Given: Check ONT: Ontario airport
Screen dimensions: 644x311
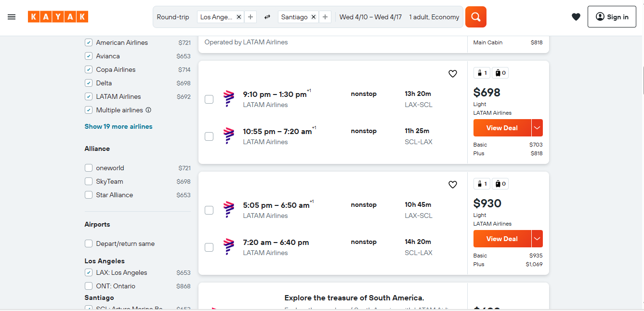Looking at the screenshot, I should (89, 286).
